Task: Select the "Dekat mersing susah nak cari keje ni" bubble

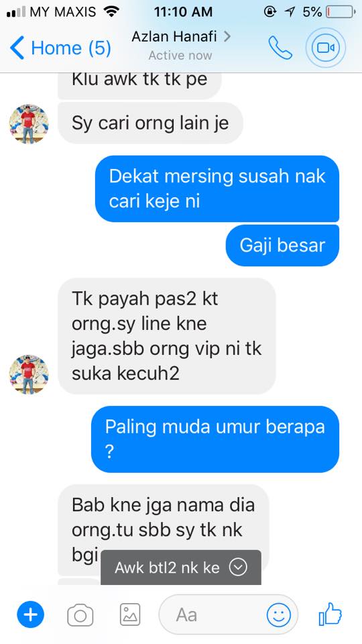Action: (217, 189)
